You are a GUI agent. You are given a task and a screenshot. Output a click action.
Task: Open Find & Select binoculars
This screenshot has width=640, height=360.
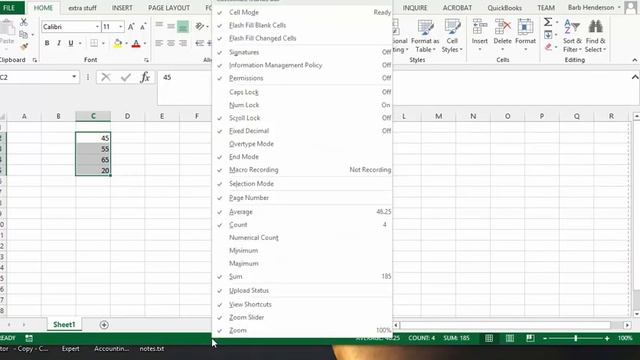[596, 36]
